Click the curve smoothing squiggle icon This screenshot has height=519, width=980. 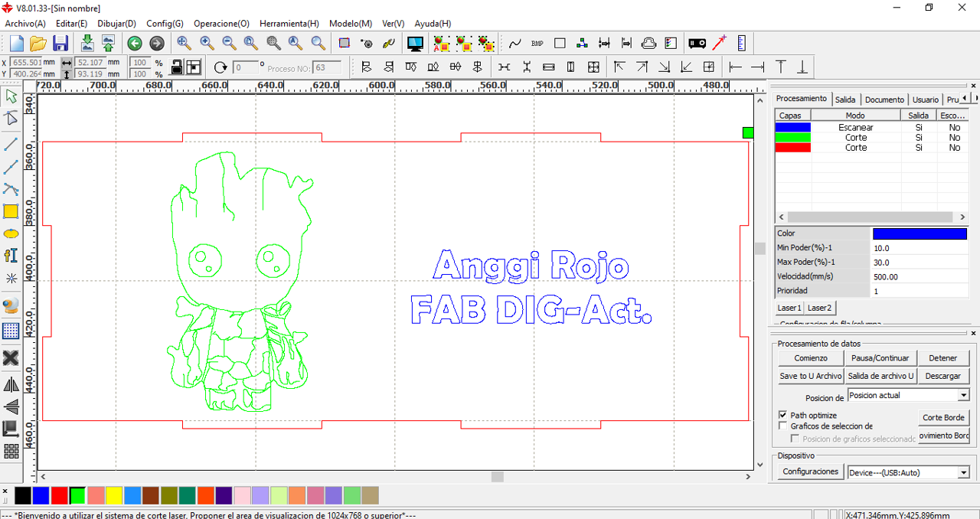515,44
